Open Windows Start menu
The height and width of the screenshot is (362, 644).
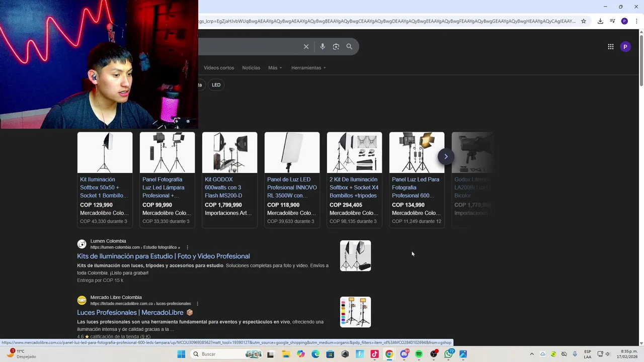[181, 354]
